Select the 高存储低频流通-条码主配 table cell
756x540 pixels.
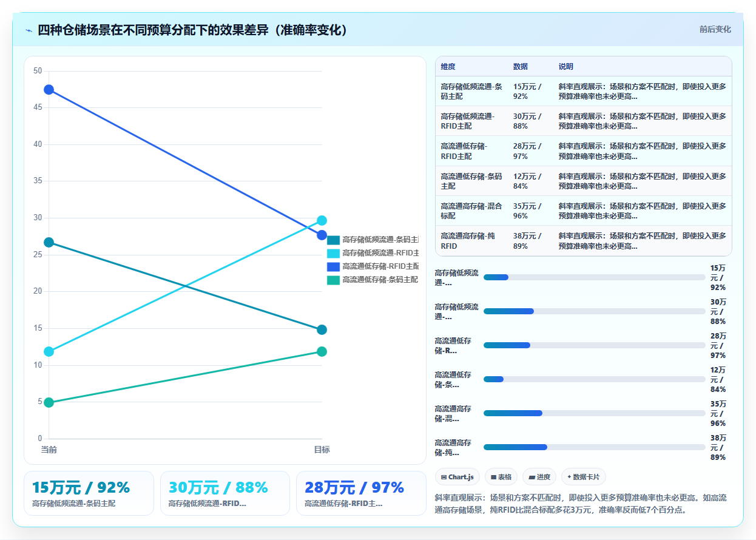[471, 91]
